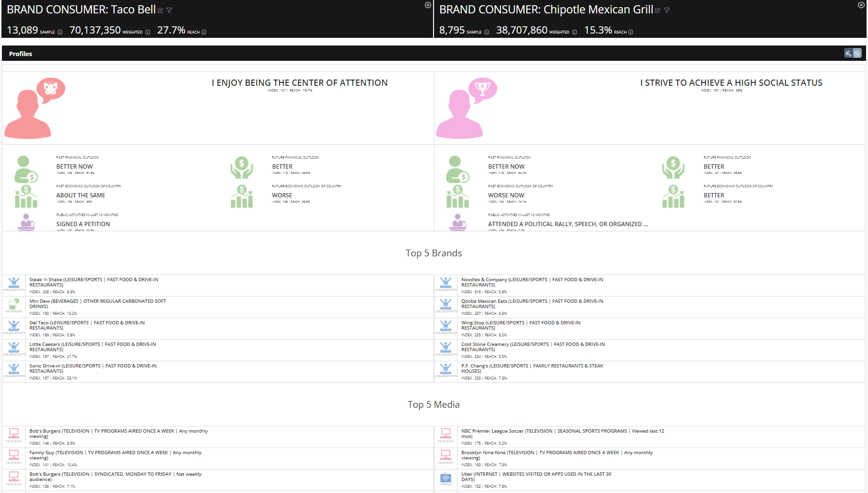Click leisure/sports icon beside Steak 'n Shake
The height and width of the screenshot is (493, 868).
pyautogui.click(x=14, y=282)
